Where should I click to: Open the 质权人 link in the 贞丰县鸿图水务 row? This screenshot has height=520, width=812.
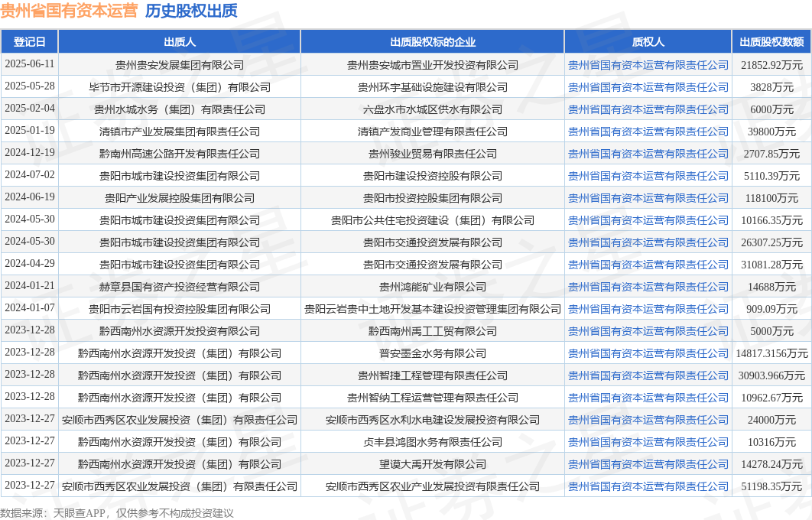(x=648, y=442)
